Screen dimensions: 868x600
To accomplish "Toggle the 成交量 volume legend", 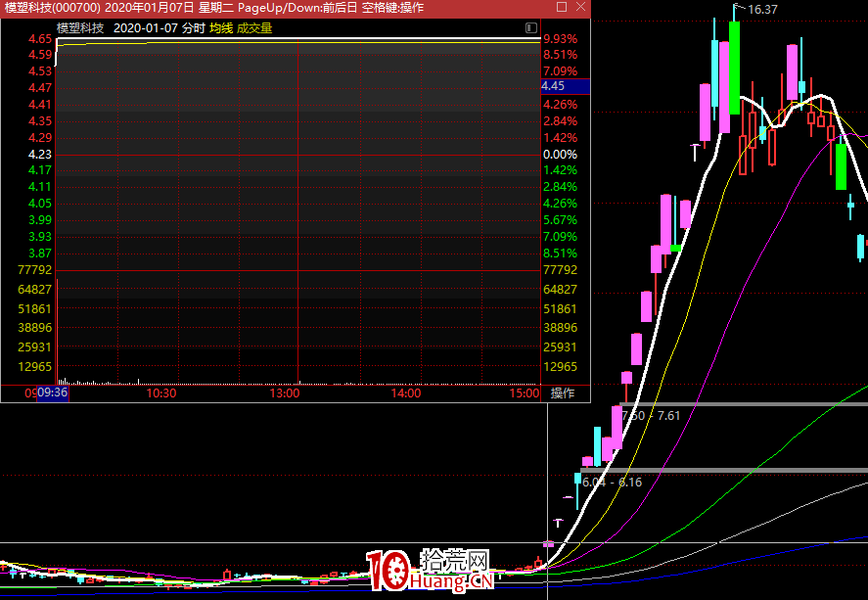I will 254,28.
